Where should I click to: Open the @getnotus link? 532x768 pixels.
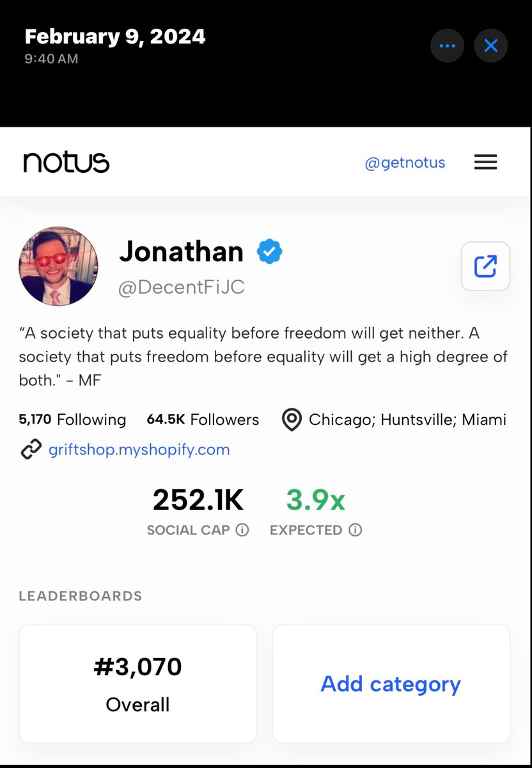[405, 163]
